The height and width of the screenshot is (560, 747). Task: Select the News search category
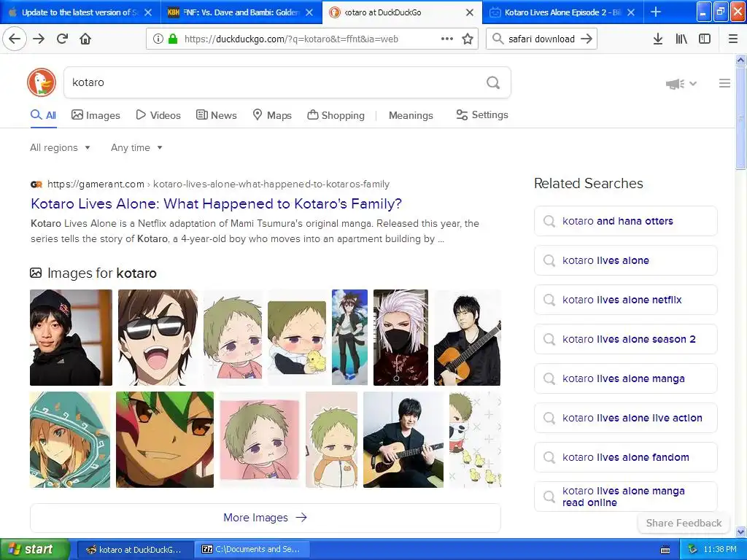216,115
